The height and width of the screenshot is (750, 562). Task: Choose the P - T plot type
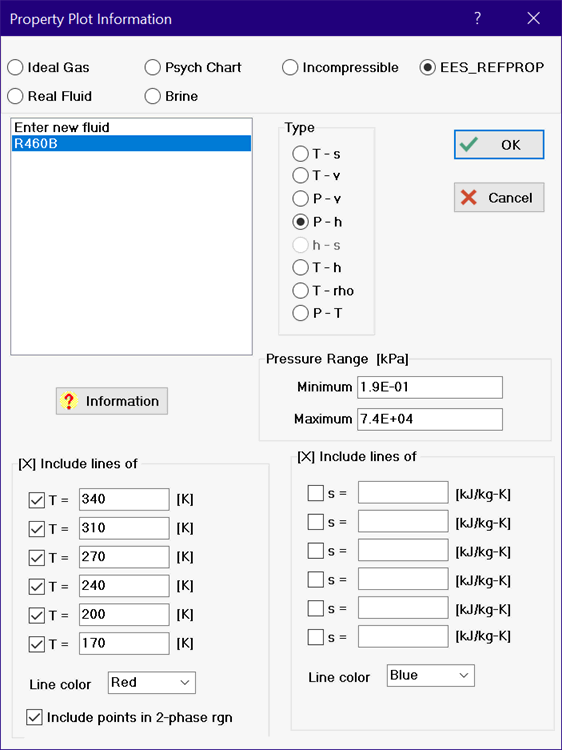tap(300, 313)
